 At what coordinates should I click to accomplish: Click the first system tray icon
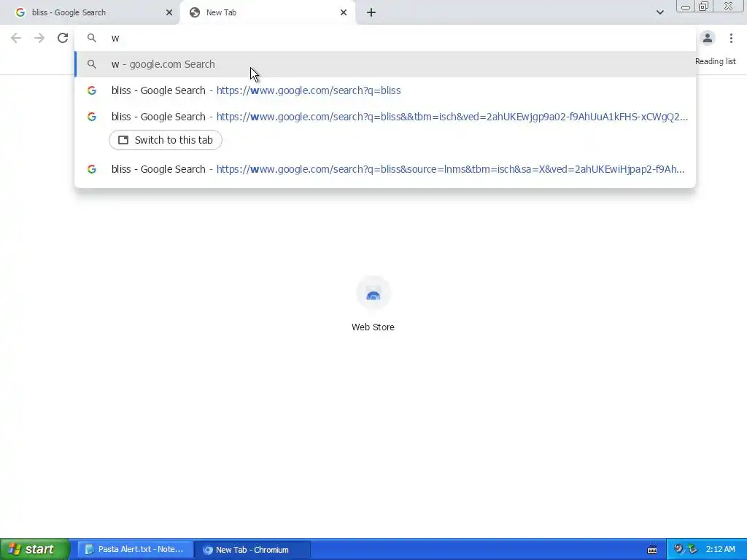tap(678, 549)
